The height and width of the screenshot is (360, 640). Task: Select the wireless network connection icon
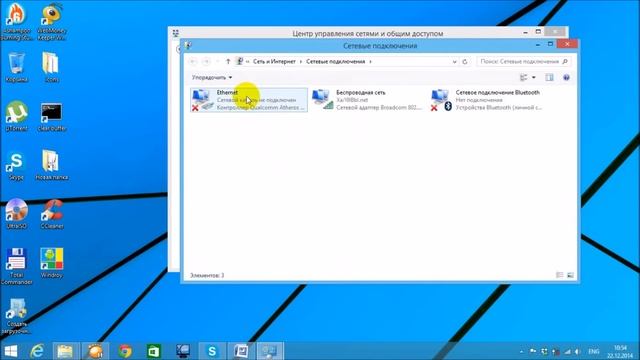pos(322,100)
